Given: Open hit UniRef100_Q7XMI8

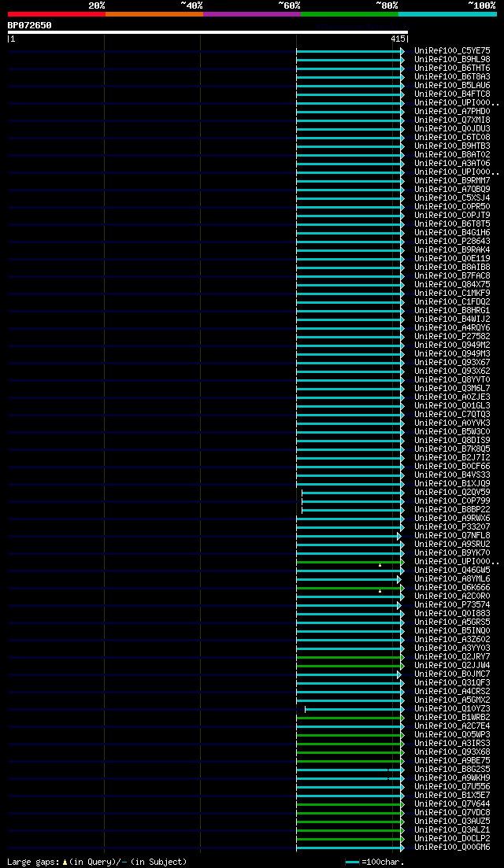Looking at the screenshot, I should tap(452, 120).
